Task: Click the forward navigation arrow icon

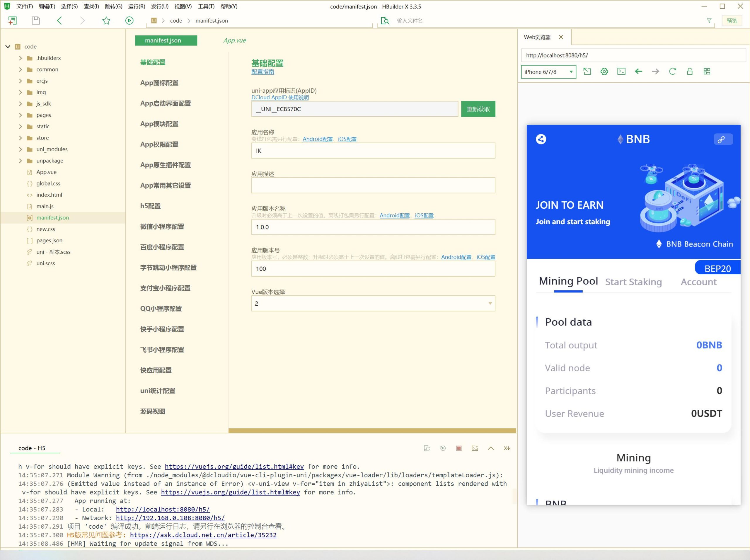Action: (655, 71)
